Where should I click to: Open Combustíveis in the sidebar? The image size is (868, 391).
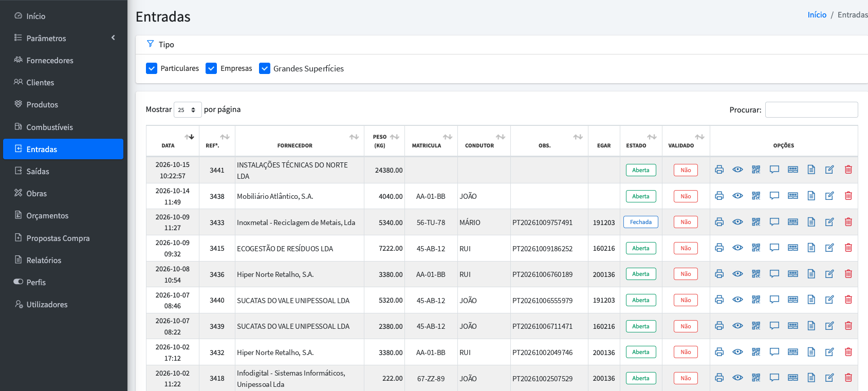(63, 127)
